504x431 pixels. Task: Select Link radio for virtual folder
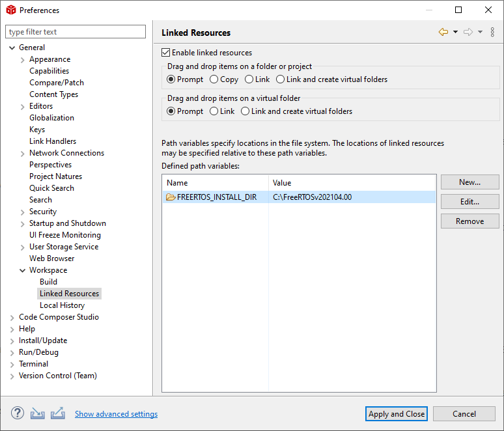pos(214,111)
